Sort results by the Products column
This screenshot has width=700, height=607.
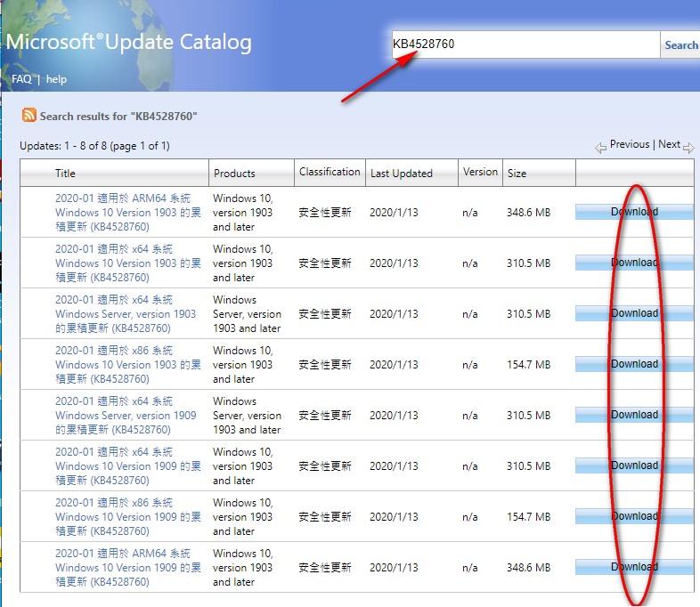point(234,173)
